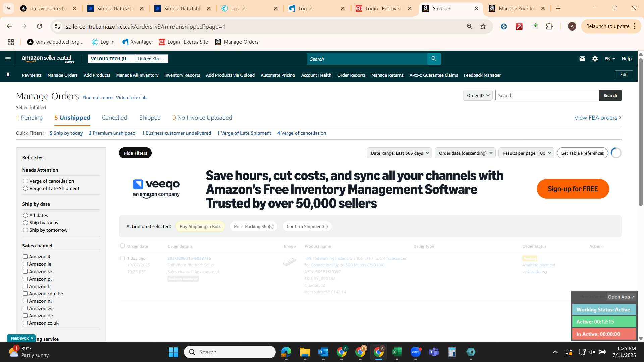Image resolution: width=644 pixels, height=362 pixels.
Task: Show hidden system tray icons chevron
Action: pos(555,352)
